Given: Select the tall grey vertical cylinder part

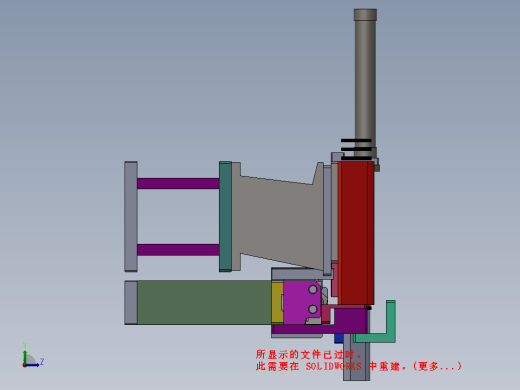Looking at the screenshot, I should click(365, 83).
